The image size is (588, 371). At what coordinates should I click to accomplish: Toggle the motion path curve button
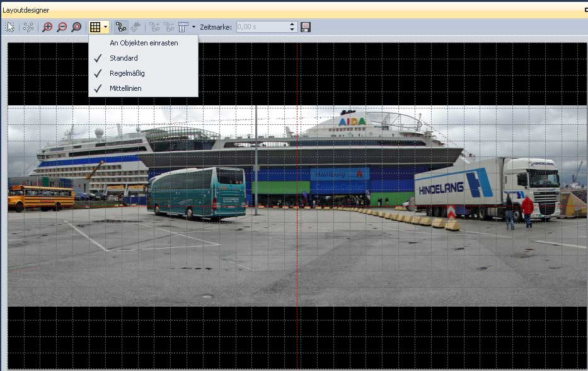coord(120,27)
